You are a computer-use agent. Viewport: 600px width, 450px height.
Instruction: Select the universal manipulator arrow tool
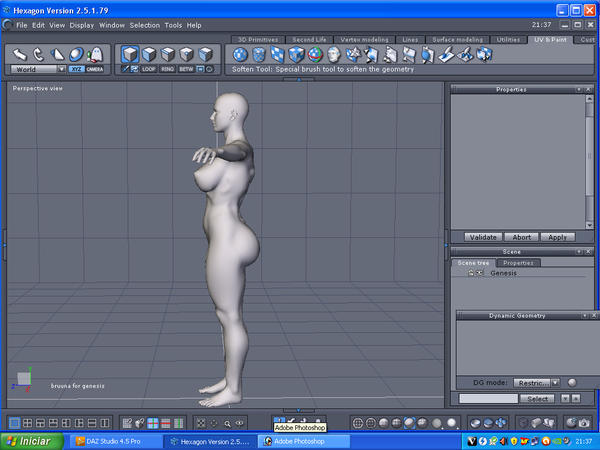19,54
